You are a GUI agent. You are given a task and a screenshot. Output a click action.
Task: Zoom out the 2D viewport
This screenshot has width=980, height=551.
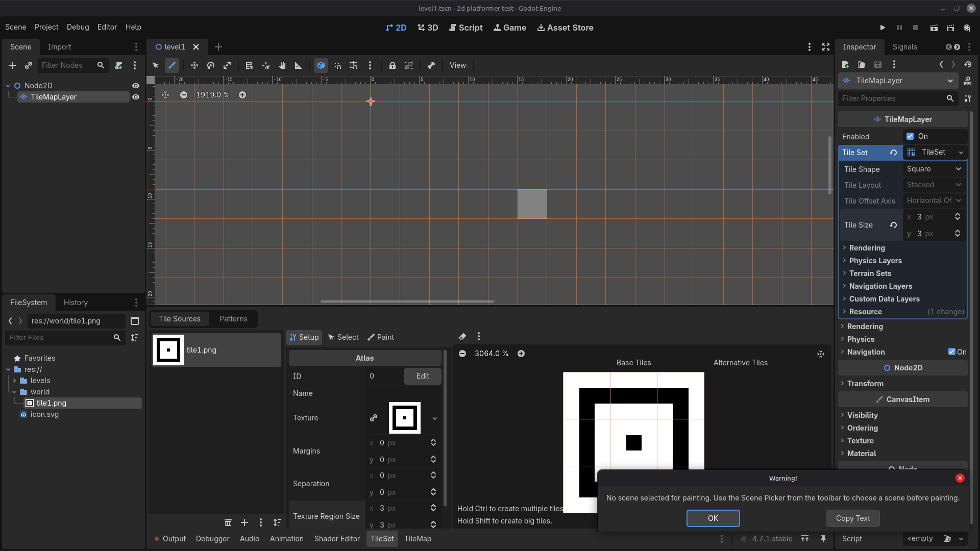point(184,95)
